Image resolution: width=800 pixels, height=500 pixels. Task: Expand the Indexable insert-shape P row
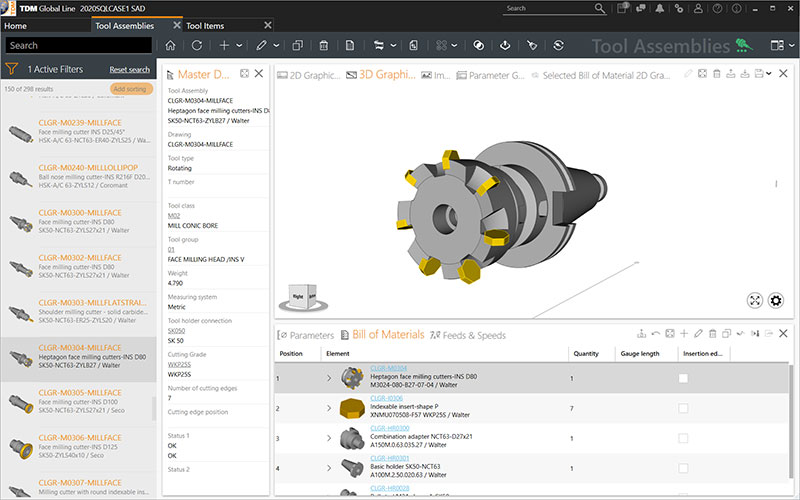coord(327,409)
